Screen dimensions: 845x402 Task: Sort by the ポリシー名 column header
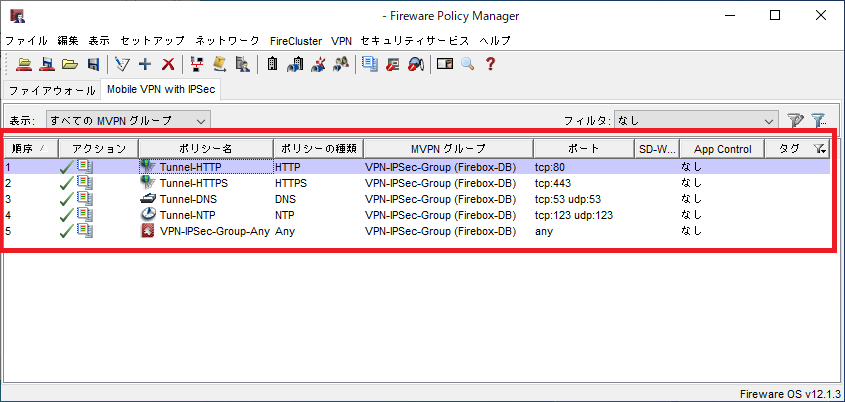coord(206,149)
